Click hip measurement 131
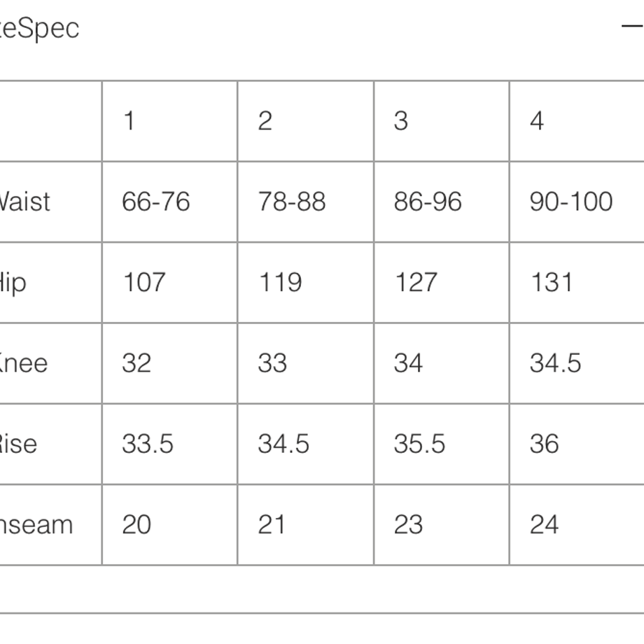Screen dimensions: 644x644 point(552,283)
